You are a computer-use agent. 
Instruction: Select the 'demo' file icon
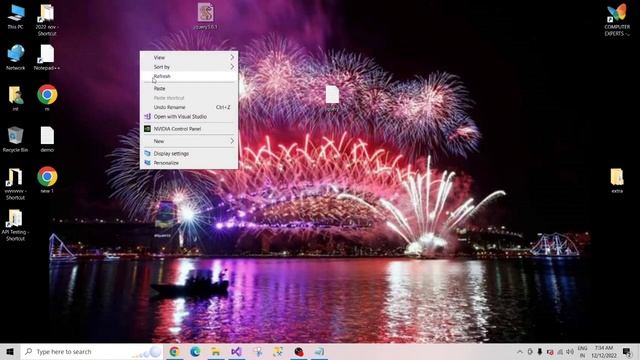click(x=47, y=136)
